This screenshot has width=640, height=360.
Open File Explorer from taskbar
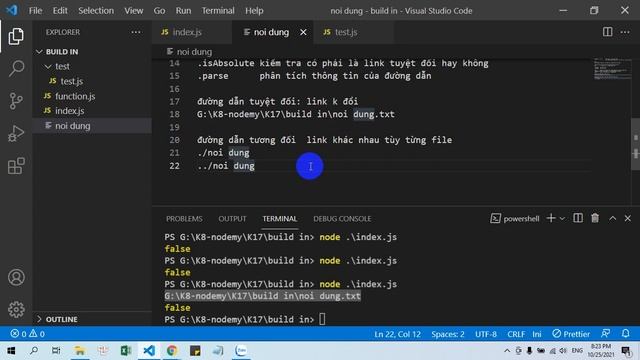pos(80,350)
